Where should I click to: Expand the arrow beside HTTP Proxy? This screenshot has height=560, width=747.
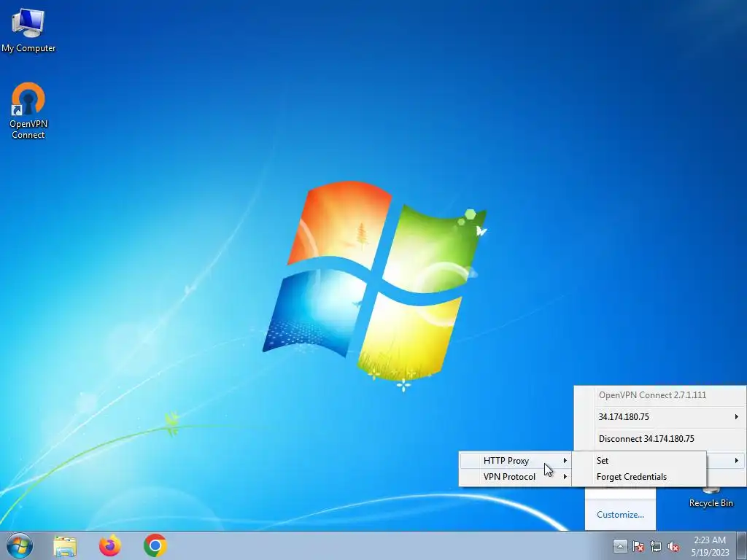(565, 461)
